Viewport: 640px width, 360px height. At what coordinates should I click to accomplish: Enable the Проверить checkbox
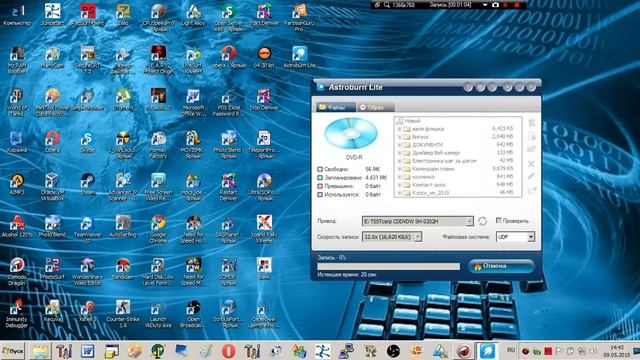point(498,220)
